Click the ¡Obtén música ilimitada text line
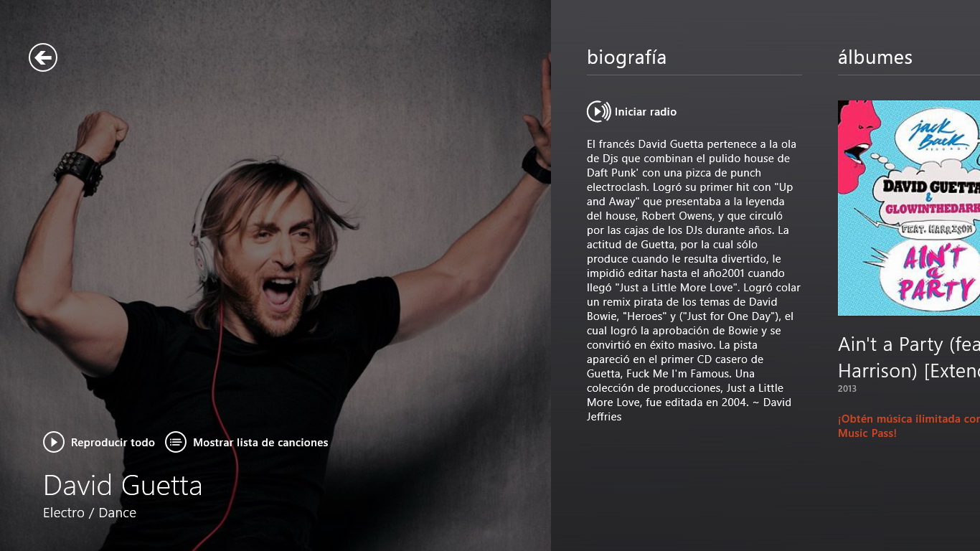Viewport: 980px width, 551px height. tap(909, 418)
